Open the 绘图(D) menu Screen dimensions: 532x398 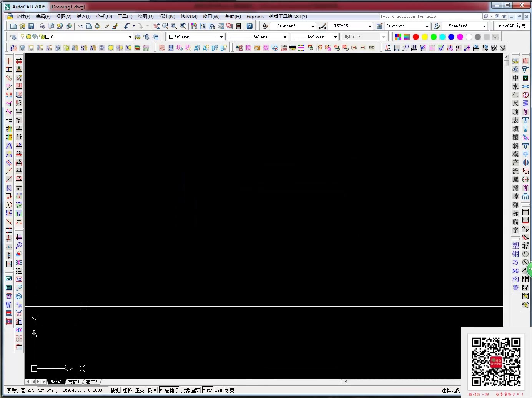point(146,17)
